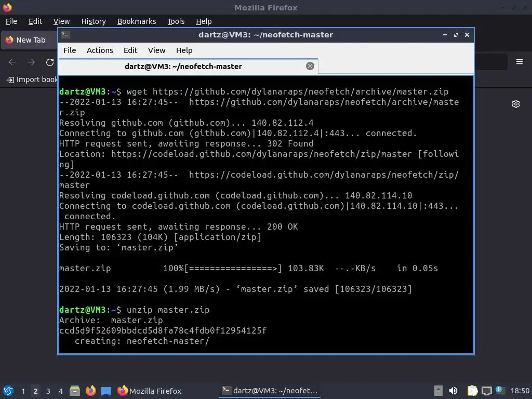Click the '200 OK' response line
Viewport: 532px width, 399px height.
(179, 227)
